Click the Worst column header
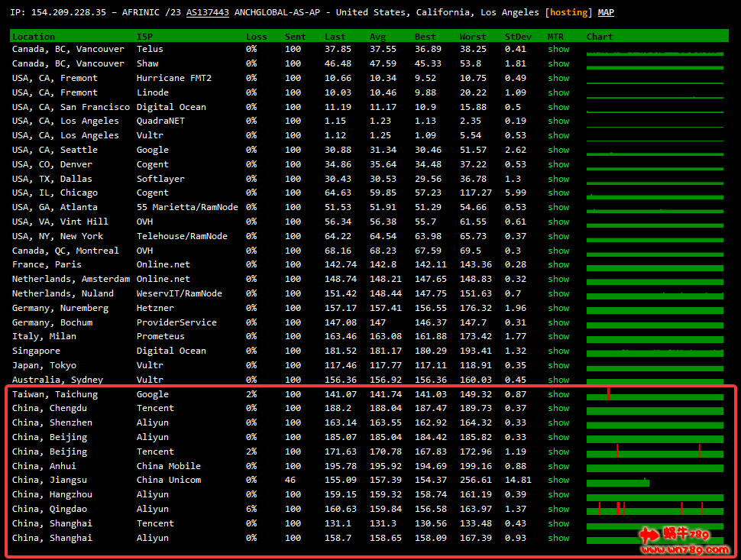Image resolution: width=741 pixels, height=560 pixels. click(x=472, y=36)
